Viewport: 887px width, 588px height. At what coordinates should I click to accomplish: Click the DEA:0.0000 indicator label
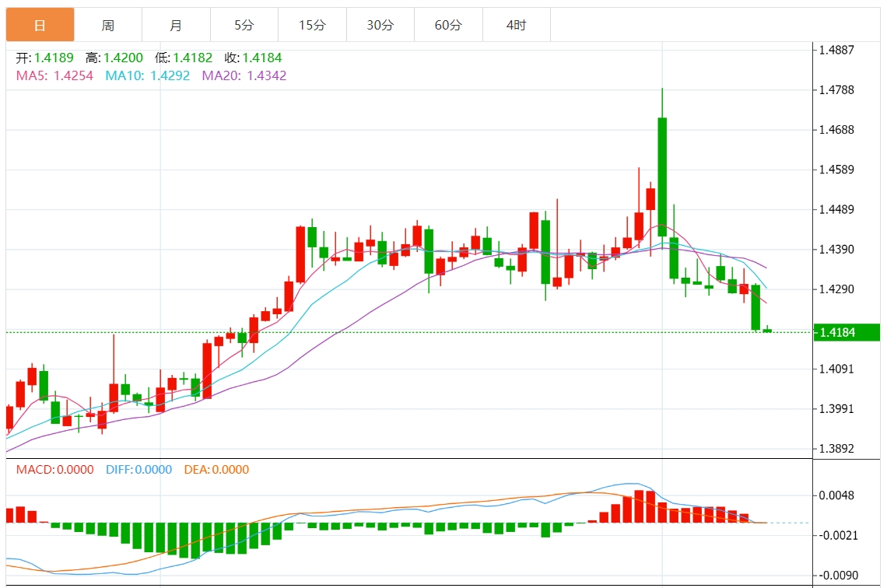(216, 470)
